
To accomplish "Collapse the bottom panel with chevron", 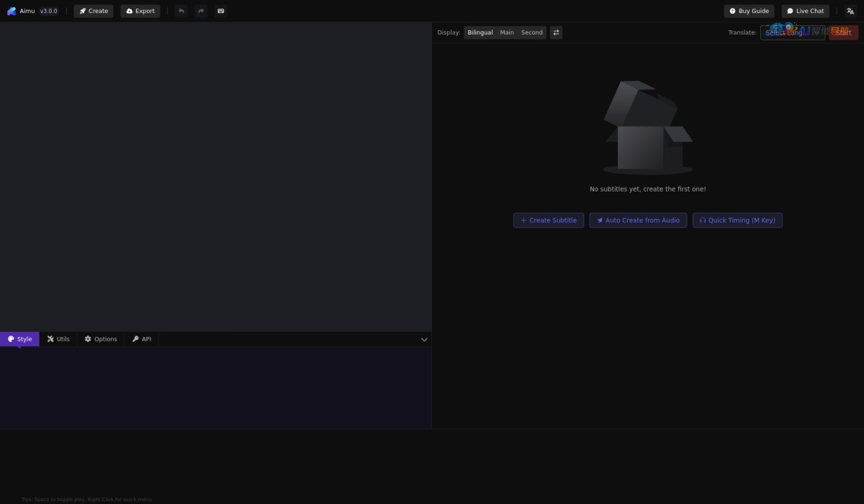I will [424, 339].
